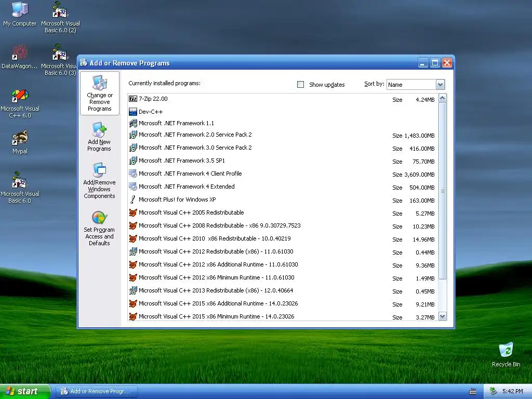
Task: Click the 14.96MB size value
Action: point(424,240)
